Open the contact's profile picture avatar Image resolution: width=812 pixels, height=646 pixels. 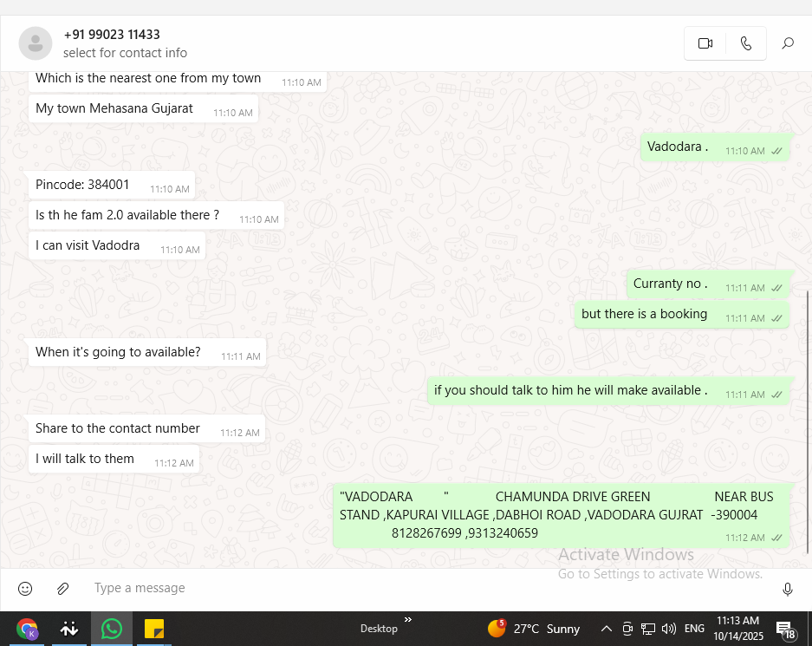click(x=36, y=43)
